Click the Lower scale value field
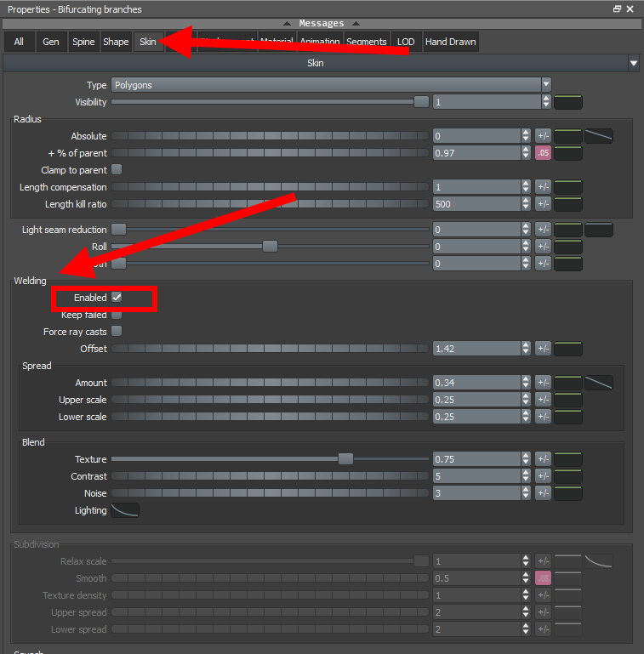This screenshot has height=654, width=644. [476, 417]
